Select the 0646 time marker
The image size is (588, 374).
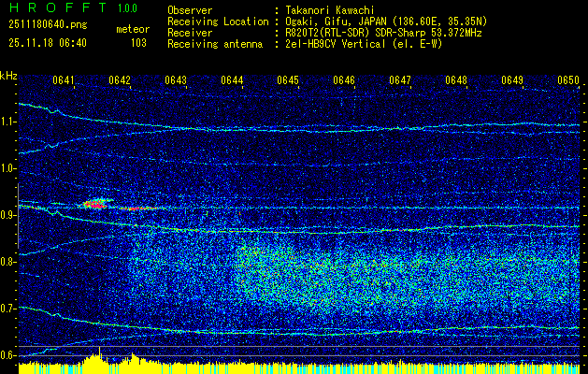tap(344, 80)
